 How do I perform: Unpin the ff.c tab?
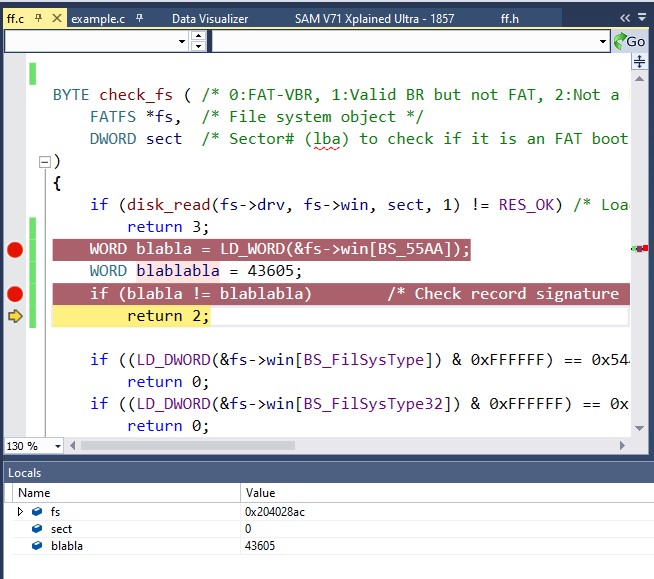tap(38, 18)
